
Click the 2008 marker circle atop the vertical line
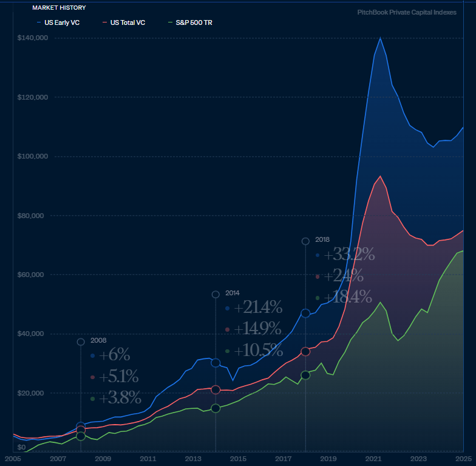(81, 341)
